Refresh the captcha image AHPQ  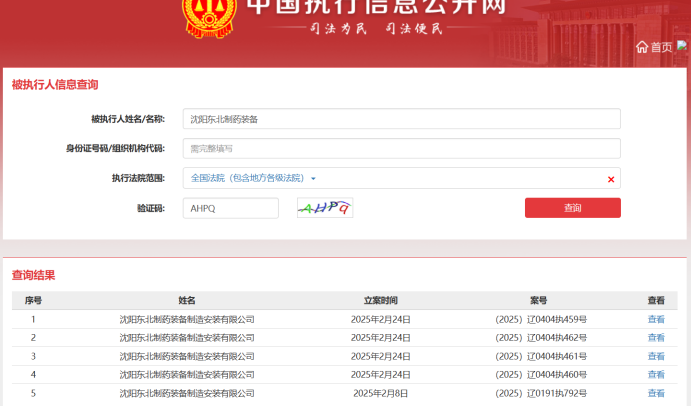pyautogui.click(x=325, y=207)
